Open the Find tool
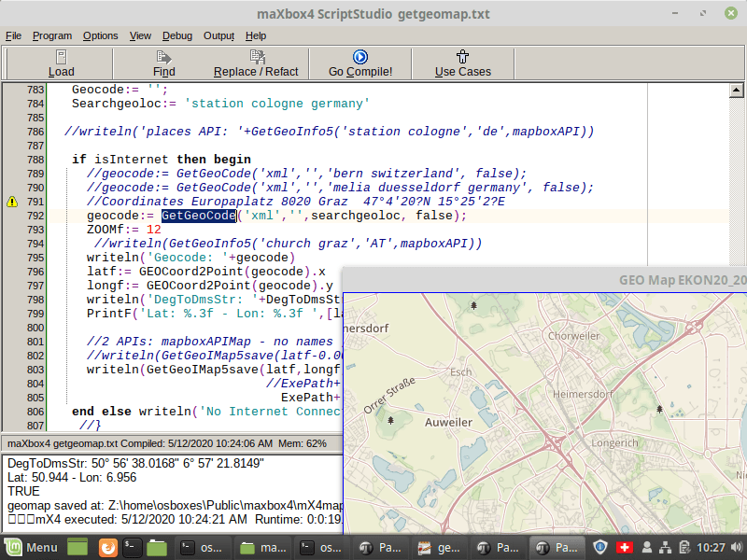This screenshot has width=747, height=560. [163, 63]
